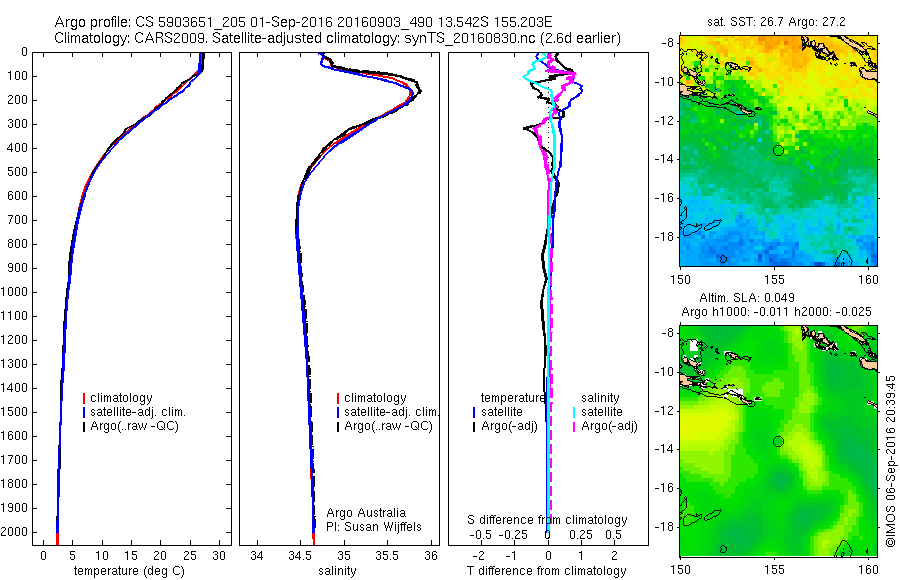Click magenta Argo(-adj) salinity legend entry
Image resolution: width=900 pixels, height=580 pixels.
[x=605, y=426]
